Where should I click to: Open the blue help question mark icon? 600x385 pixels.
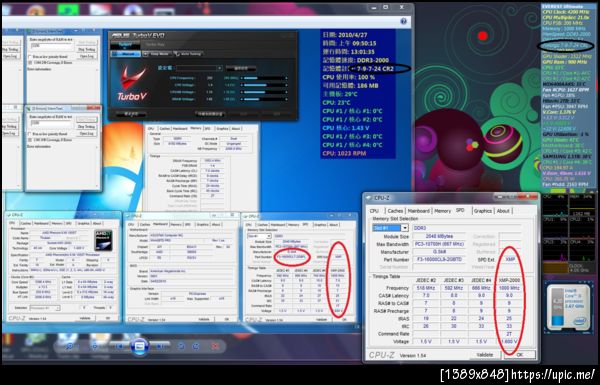click(403, 21)
